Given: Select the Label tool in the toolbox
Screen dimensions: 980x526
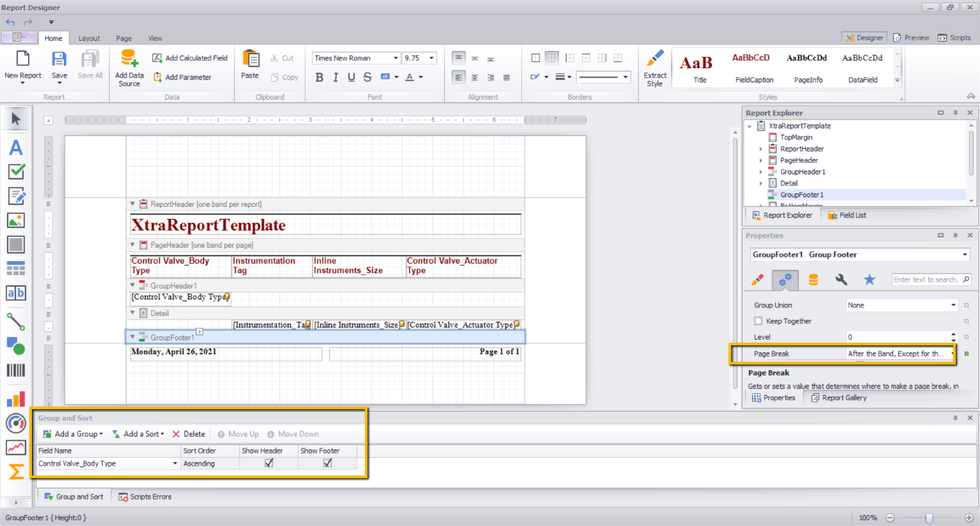Looking at the screenshot, I should point(16,147).
